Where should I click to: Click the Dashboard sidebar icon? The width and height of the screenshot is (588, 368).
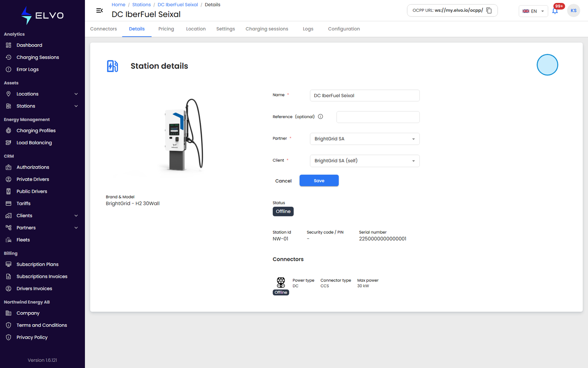pyautogui.click(x=8, y=45)
